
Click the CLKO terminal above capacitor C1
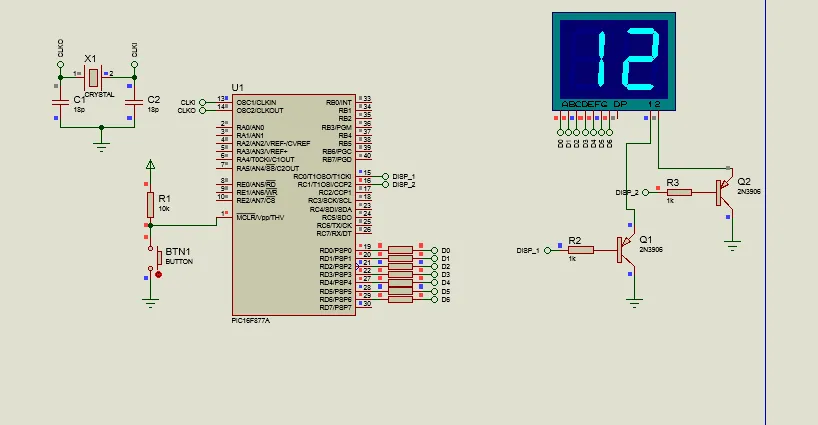click(x=61, y=65)
